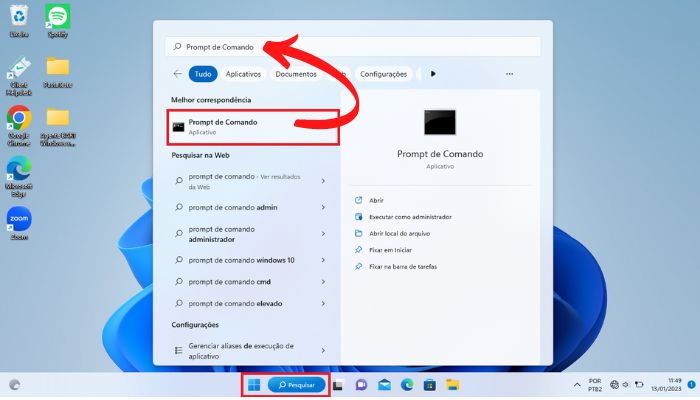700x400 pixels.
Task: Open the clock and date 11:49
Action: coord(666,385)
